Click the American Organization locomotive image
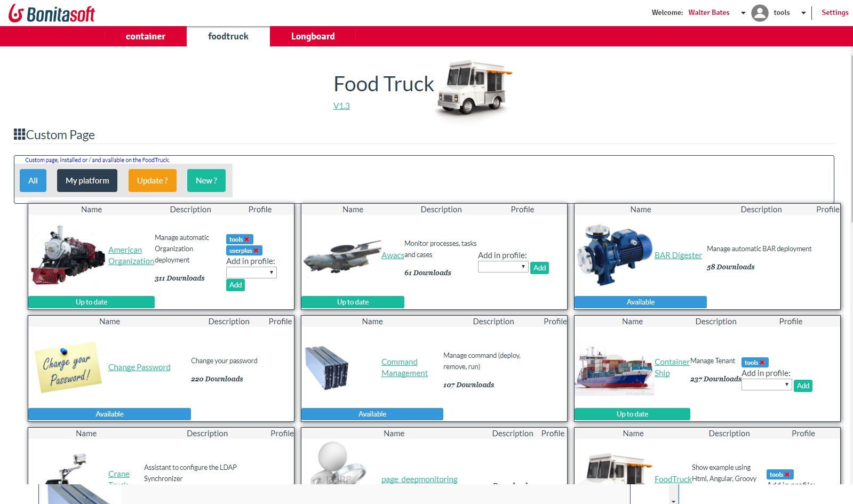The width and height of the screenshot is (853, 504). [68, 255]
